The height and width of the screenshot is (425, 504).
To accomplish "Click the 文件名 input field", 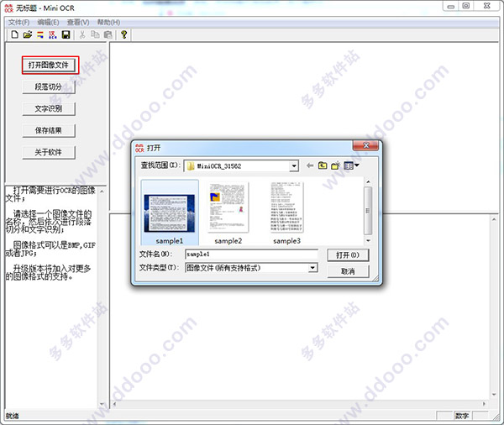I will 251,254.
